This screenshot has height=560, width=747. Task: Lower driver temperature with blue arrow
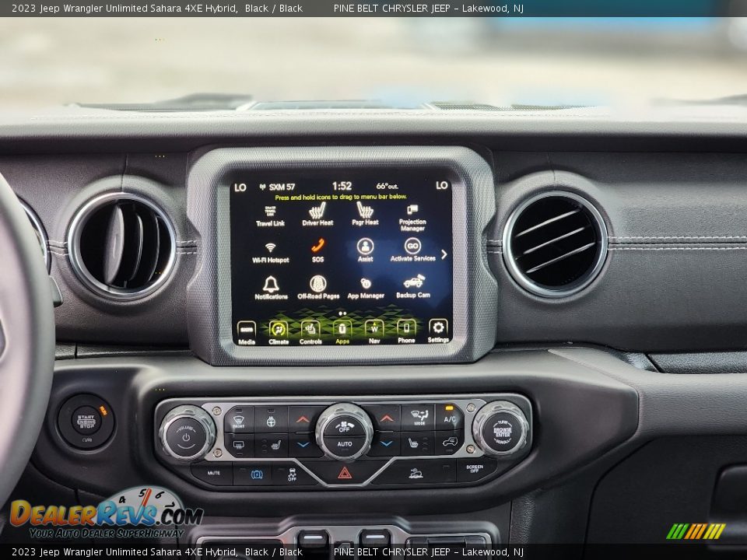pos(303,445)
